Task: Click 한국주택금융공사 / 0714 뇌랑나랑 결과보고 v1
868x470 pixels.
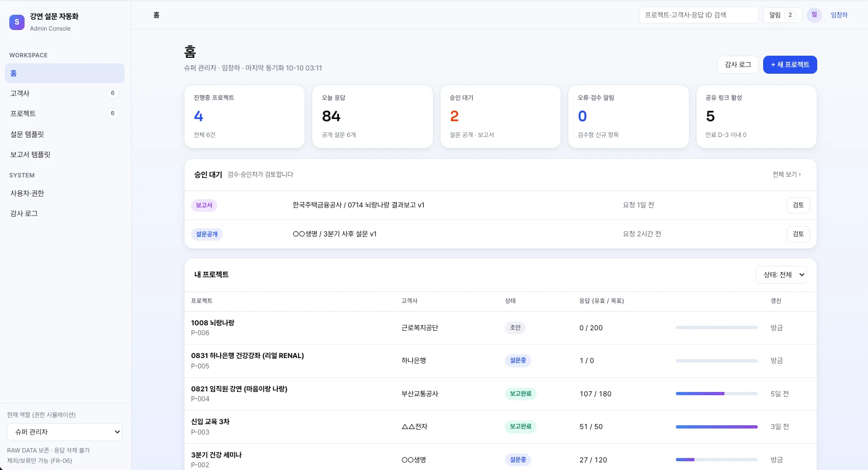Action: click(359, 205)
